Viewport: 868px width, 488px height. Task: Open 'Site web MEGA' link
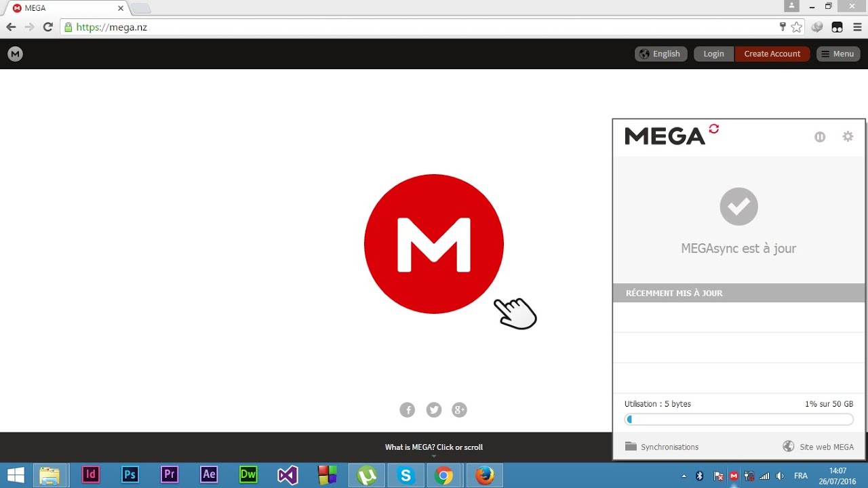(x=818, y=447)
